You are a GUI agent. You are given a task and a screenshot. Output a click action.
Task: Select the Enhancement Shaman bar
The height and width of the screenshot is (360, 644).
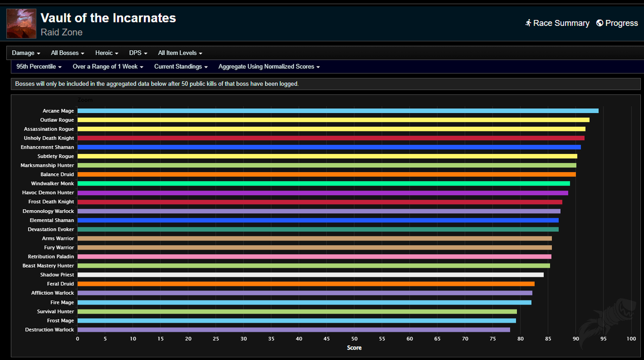(x=329, y=147)
